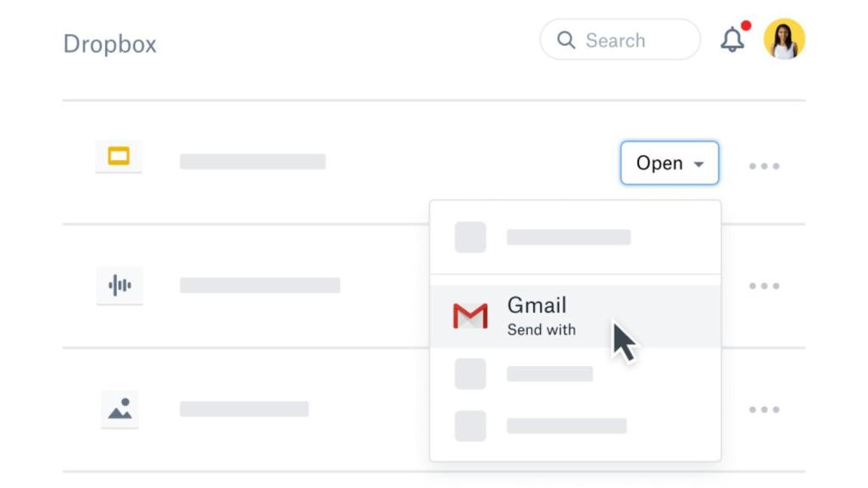The image size is (868, 488).
Task: Click the yellow presentation file icon
Action: pos(119,157)
